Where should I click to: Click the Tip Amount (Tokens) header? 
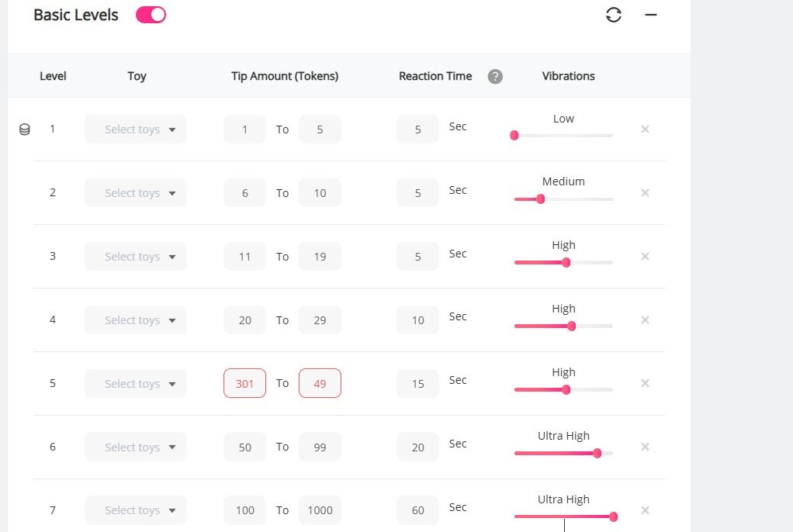pos(285,76)
